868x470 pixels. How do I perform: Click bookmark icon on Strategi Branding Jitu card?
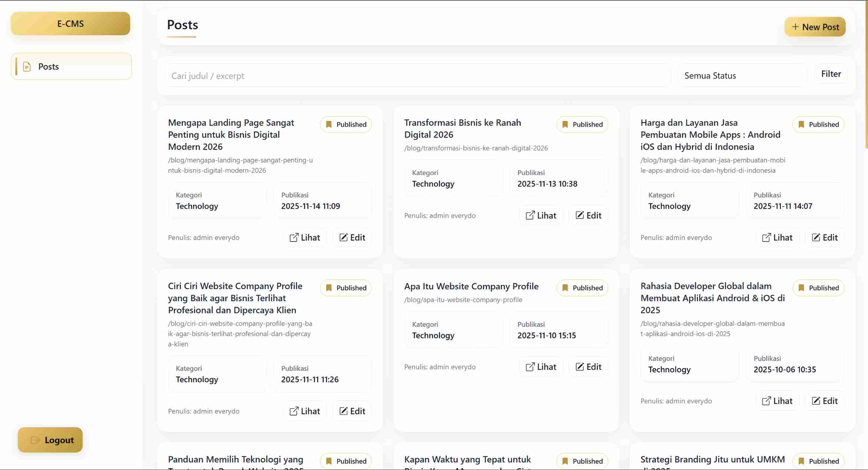[801, 461]
